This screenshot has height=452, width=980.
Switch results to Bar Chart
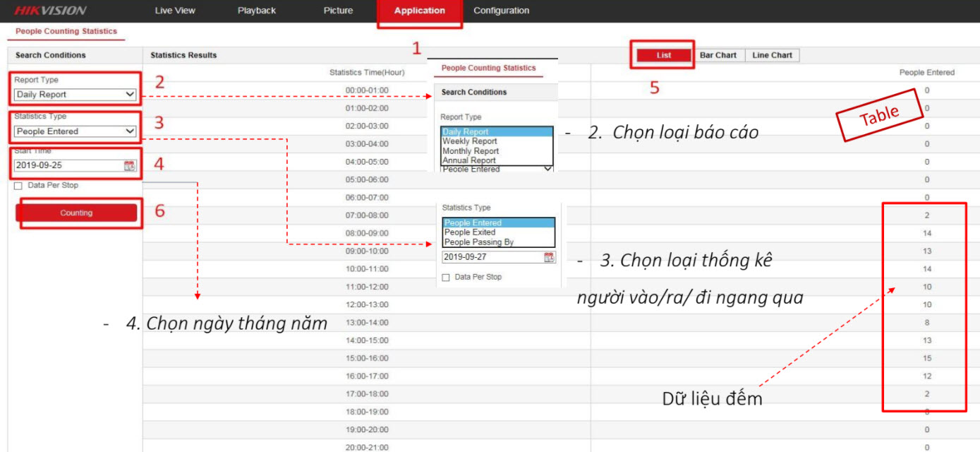(718, 55)
